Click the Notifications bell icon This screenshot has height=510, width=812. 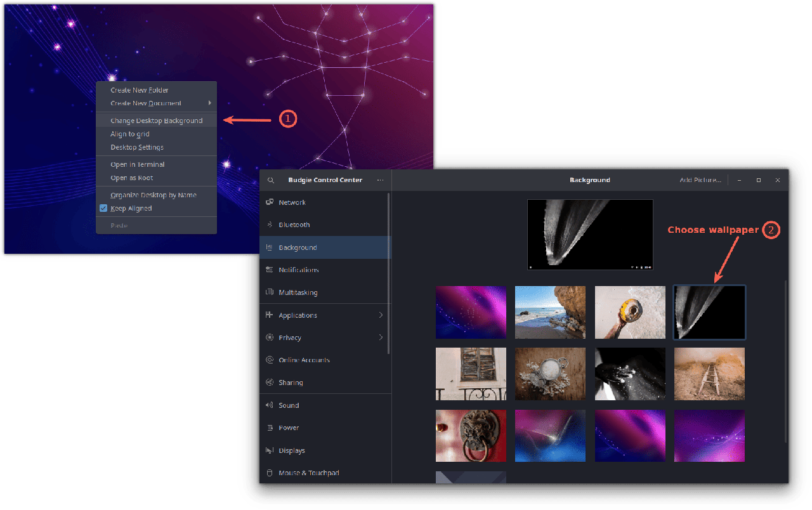pos(270,270)
